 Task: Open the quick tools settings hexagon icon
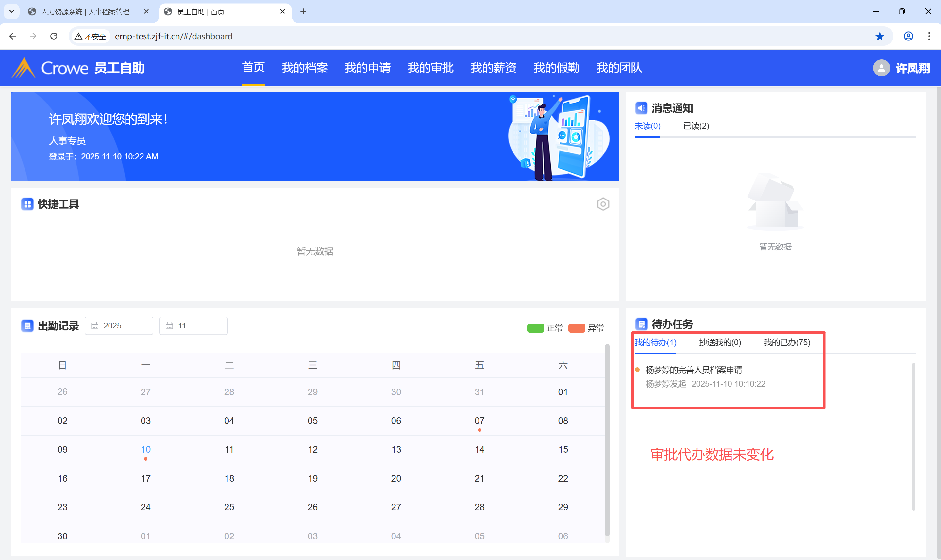pos(603,204)
